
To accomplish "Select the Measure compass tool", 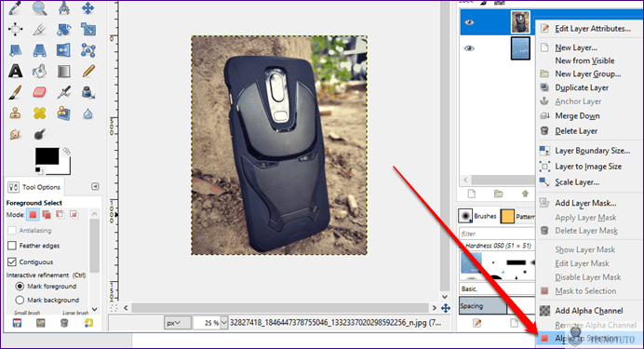I will (63, 8).
